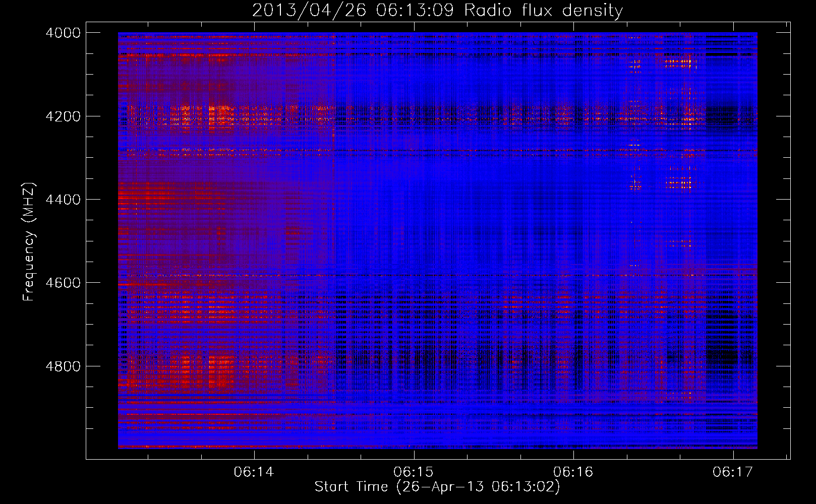The image size is (816, 504).
Task: Click the 06:14 time axis label
Action: pos(254,472)
